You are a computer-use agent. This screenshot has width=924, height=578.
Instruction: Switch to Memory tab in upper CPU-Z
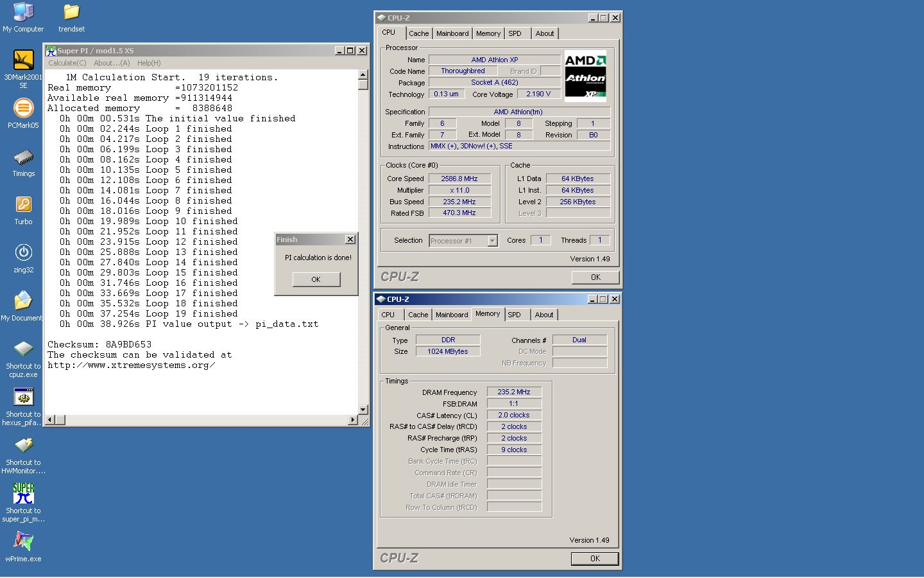(488, 33)
